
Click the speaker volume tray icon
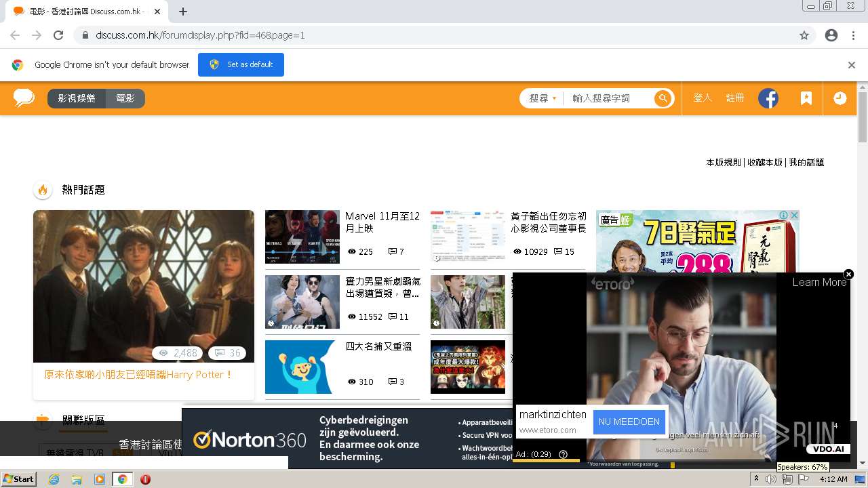coord(771,479)
